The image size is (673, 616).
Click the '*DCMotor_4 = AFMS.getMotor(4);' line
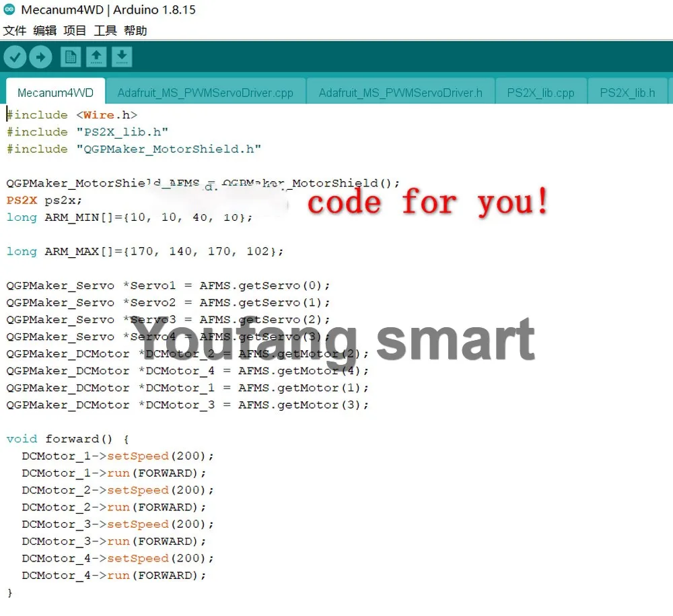click(x=188, y=370)
